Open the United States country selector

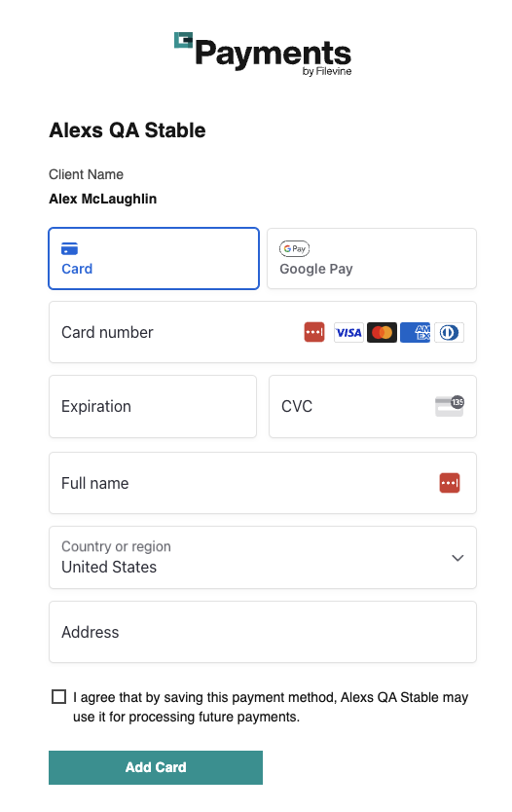pyautogui.click(x=263, y=557)
